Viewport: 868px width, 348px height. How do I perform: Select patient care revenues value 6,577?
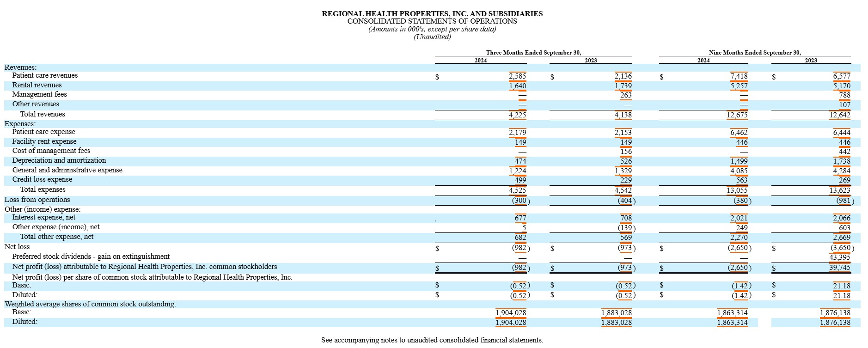point(842,76)
